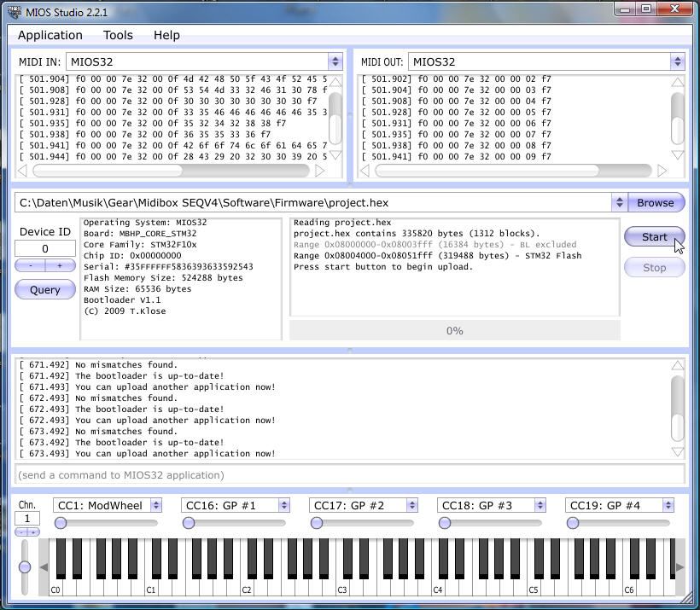This screenshot has width=700, height=610.
Task: Click the MIDI IN monitor scroll-up arrow
Action: point(335,82)
